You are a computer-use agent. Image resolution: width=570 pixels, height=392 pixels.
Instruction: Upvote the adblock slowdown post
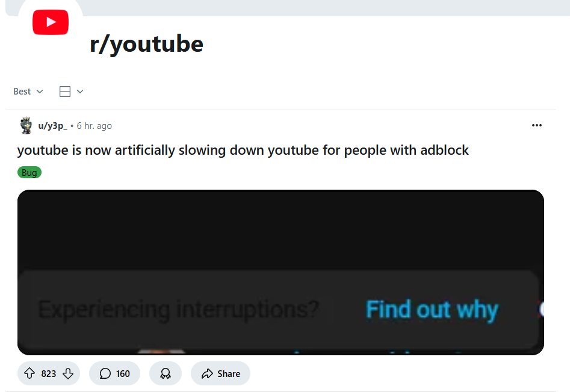click(29, 373)
